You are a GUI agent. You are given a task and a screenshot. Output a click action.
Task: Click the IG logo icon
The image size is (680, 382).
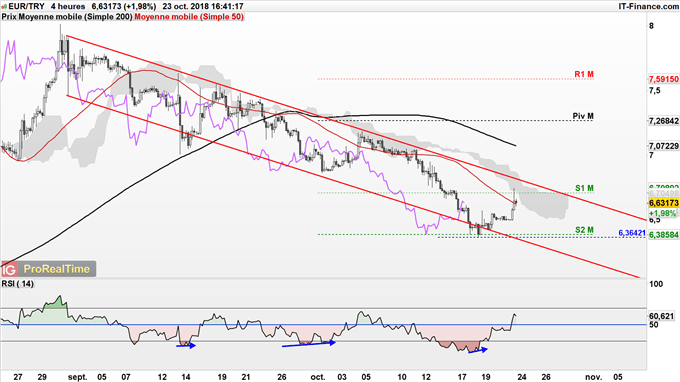(x=9, y=269)
